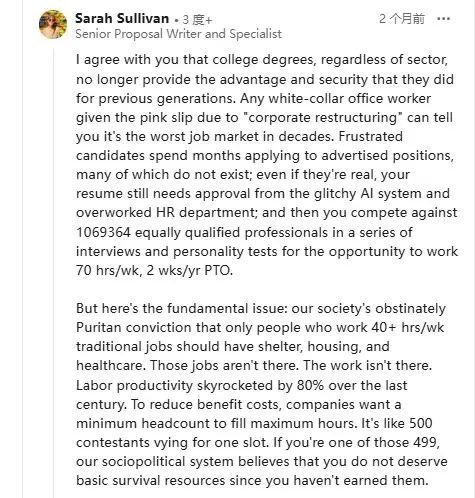475x498 pixels.
Task: Click the 2 个月前 comment timestamp
Action: (402, 19)
